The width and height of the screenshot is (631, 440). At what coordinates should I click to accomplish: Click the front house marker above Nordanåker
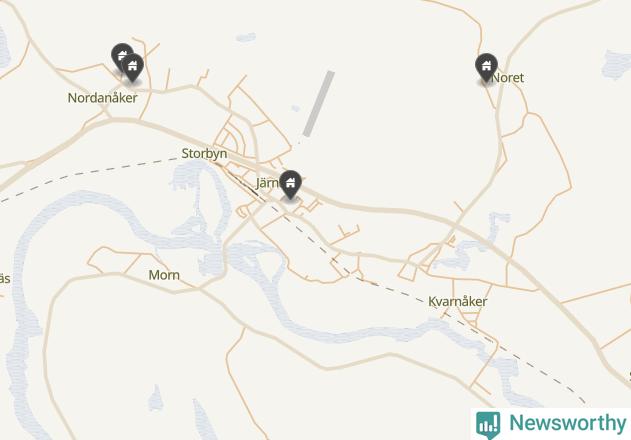(x=132, y=67)
